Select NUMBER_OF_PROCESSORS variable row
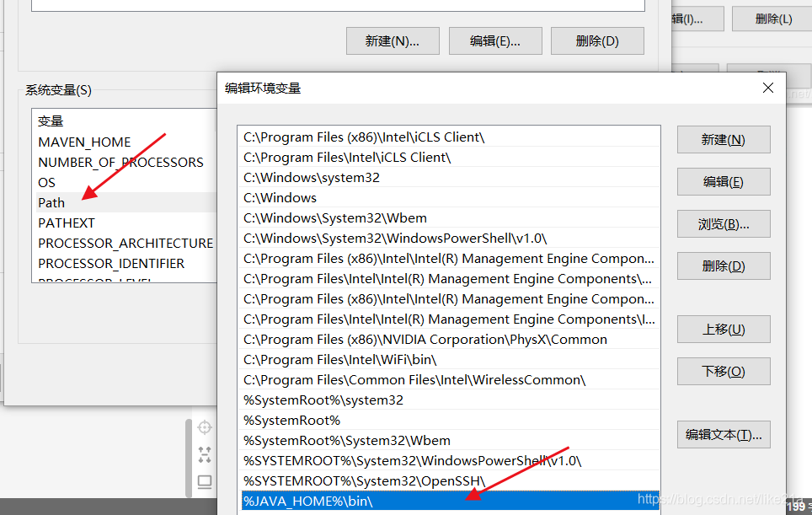Image resolution: width=812 pixels, height=515 pixels. tap(125, 162)
